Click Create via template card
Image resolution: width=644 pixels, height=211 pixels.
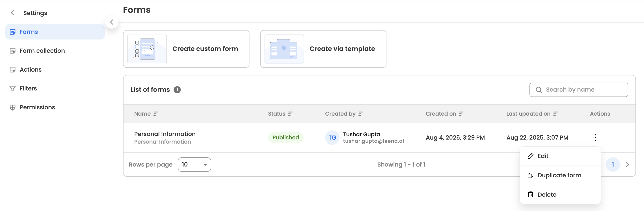click(x=323, y=49)
